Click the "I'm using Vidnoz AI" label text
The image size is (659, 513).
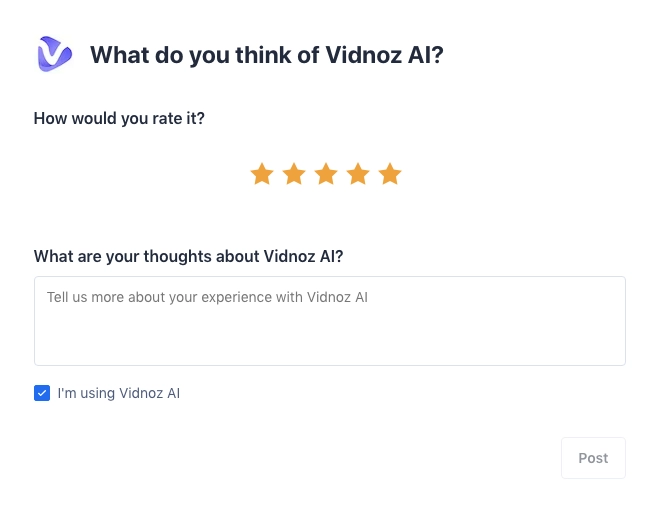pos(118,393)
